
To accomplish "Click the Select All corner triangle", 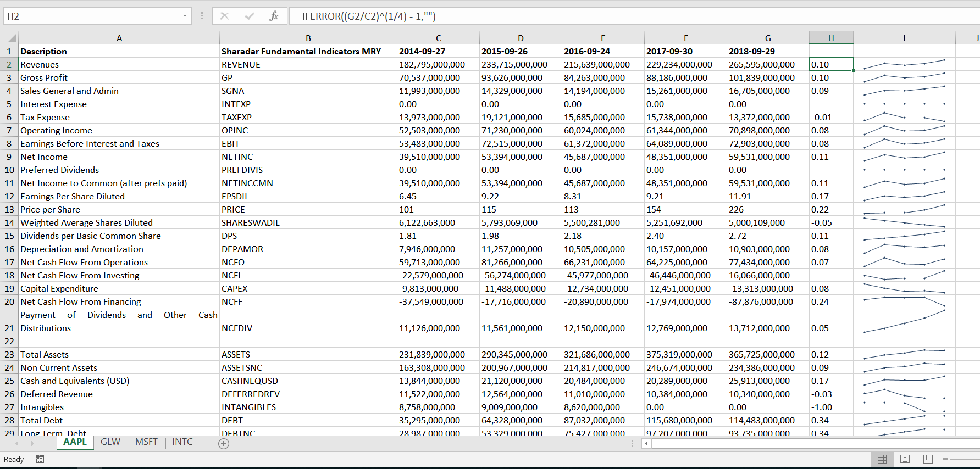I will click(11, 38).
